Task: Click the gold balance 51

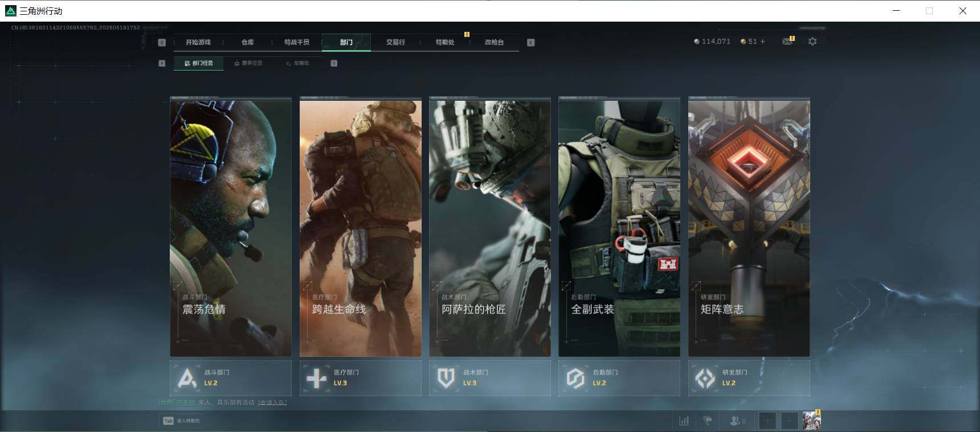Action: tap(753, 42)
